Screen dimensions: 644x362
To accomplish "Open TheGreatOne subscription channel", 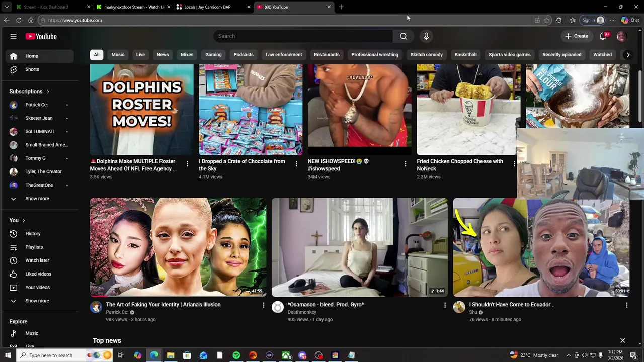I will pos(41,185).
